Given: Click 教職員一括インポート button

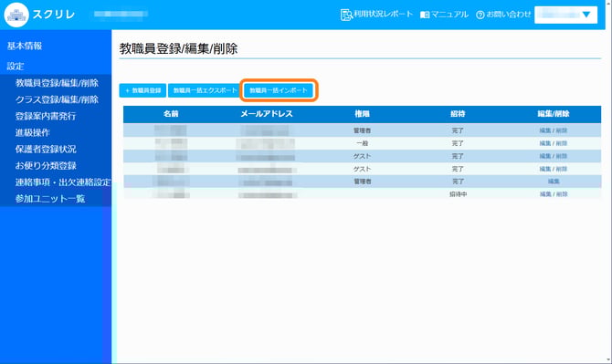Looking at the screenshot, I should 279,90.
